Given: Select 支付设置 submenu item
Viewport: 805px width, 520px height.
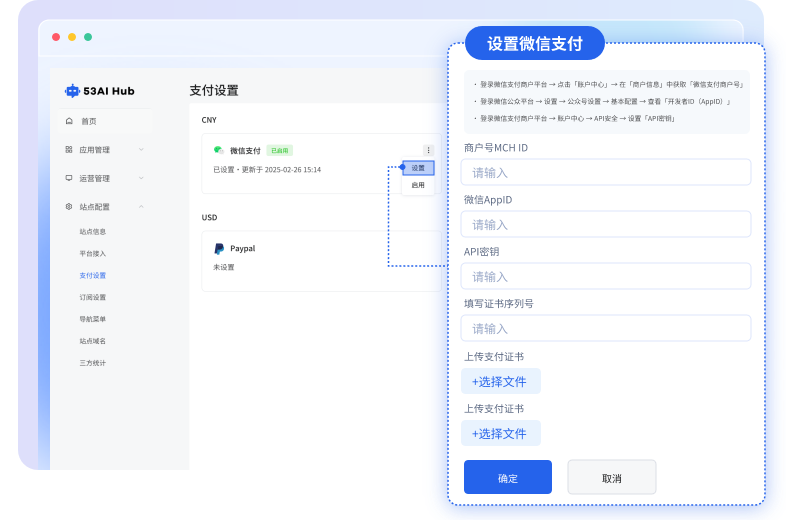Looking at the screenshot, I should click(x=92, y=275).
